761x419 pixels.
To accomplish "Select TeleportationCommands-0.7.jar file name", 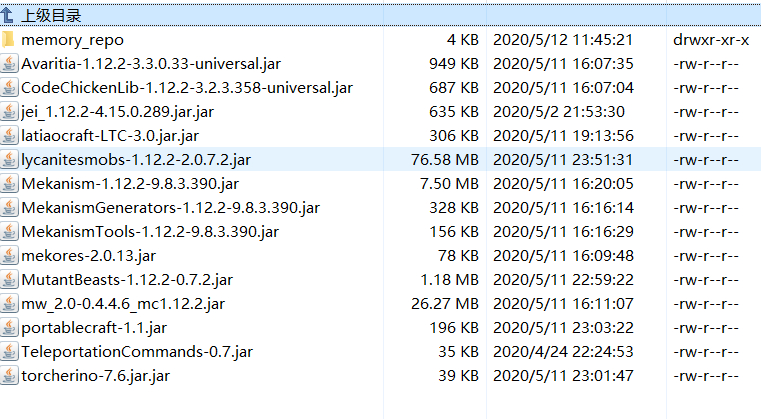I will click(137, 352).
